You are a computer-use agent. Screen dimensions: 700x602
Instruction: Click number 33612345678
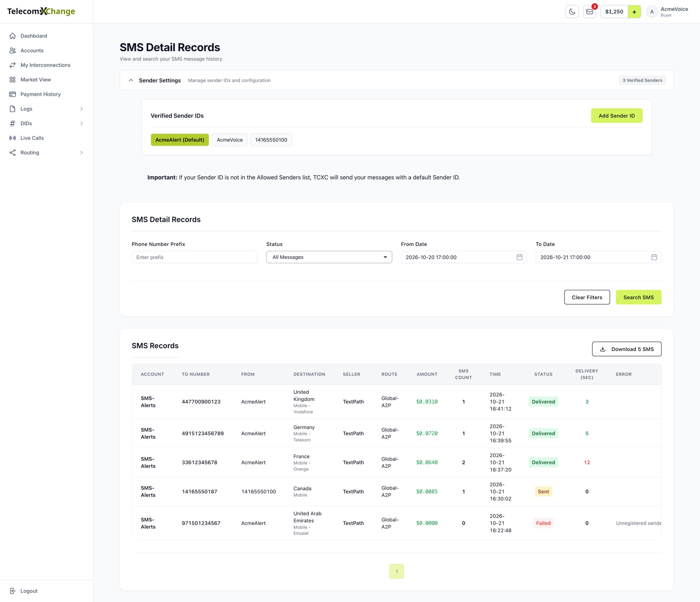click(x=199, y=462)
